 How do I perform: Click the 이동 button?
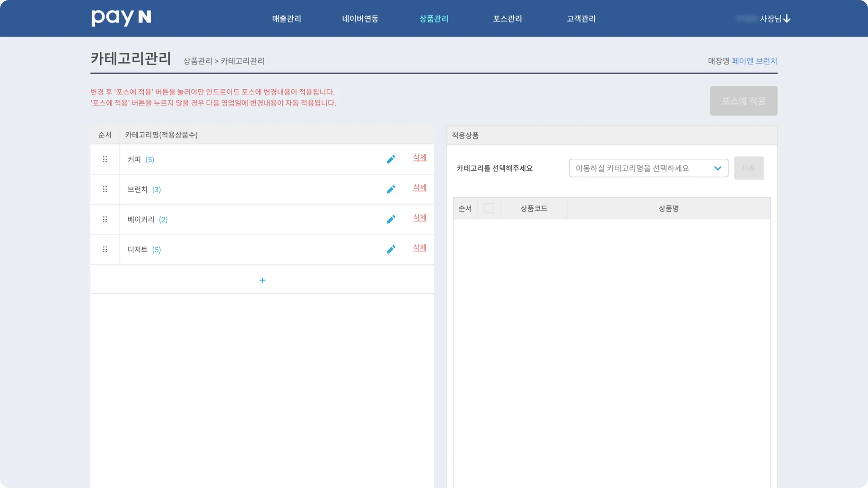point(748,168)
